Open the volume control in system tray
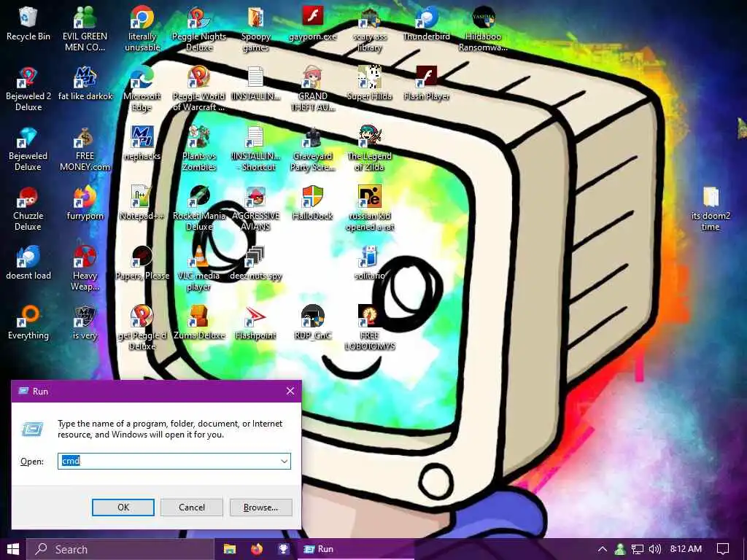 [x=655, y=549]
